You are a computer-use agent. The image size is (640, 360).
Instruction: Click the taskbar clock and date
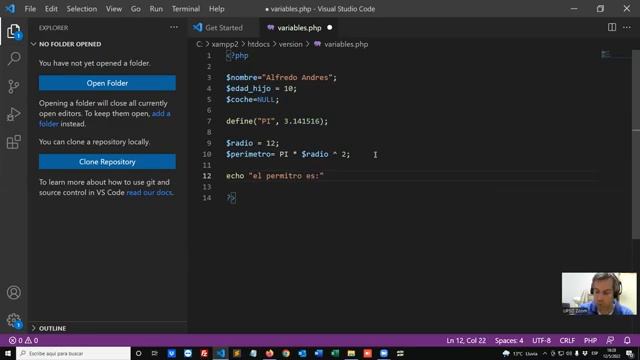click(x=611, y=353)
